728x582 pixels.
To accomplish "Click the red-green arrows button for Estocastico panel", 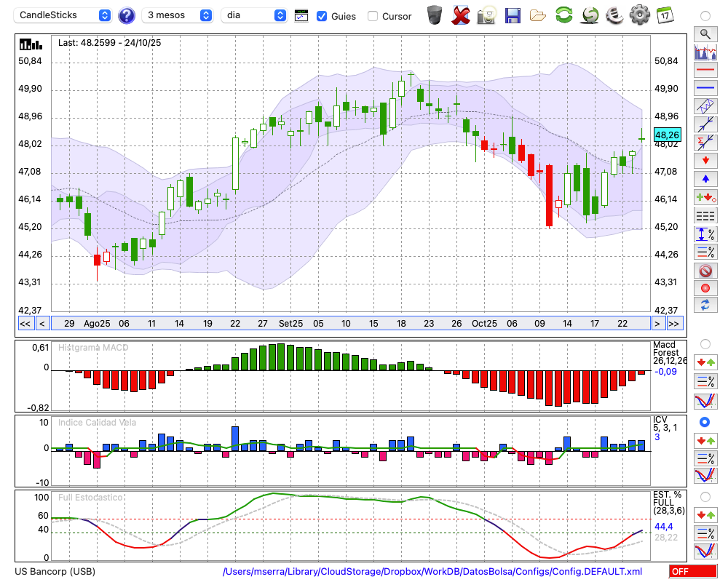I will 705,514.
